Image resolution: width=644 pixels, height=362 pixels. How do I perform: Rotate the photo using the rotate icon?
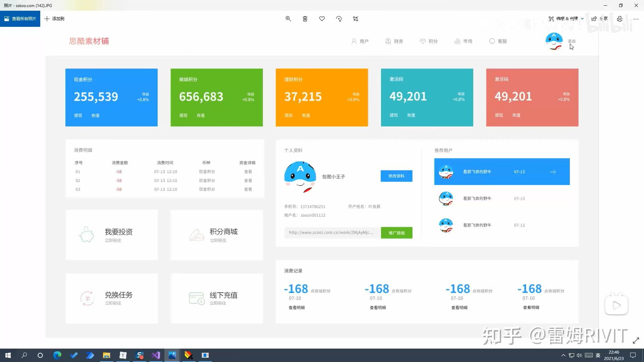[x=339, y=19]
